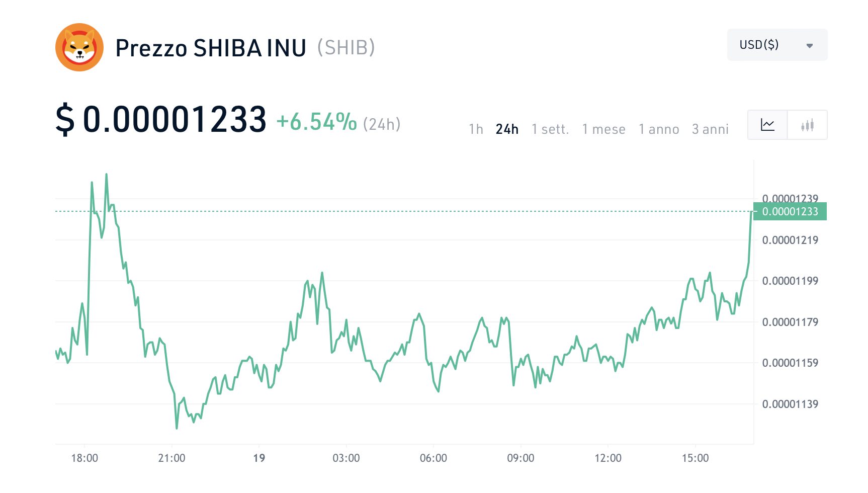Select the 1h time range

(x=476, y=129)
